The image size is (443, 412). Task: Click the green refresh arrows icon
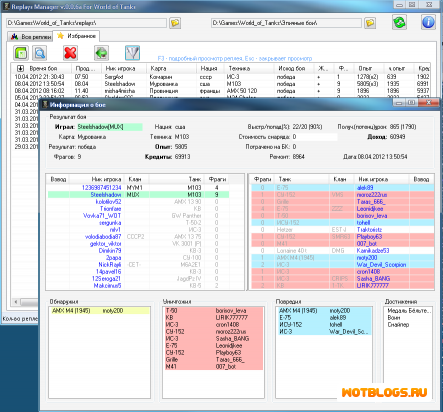(x=399, y=22)
